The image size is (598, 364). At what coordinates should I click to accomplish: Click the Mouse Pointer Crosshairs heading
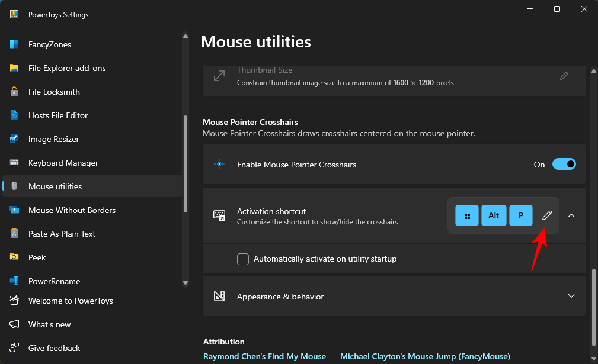pos(250,122)
